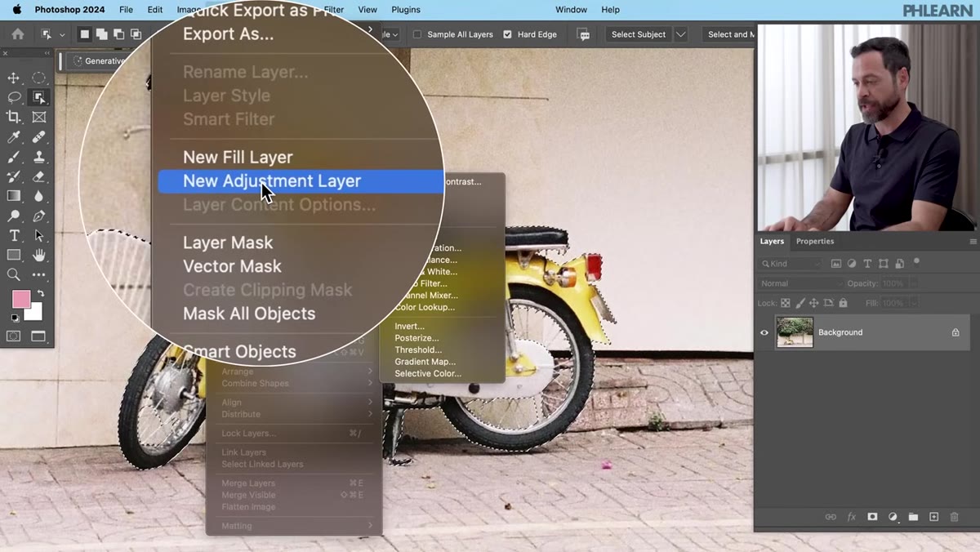This screenshot has height=552, width=980.
Task: Click the pink foreground color swatch
Action: [20, 299]
